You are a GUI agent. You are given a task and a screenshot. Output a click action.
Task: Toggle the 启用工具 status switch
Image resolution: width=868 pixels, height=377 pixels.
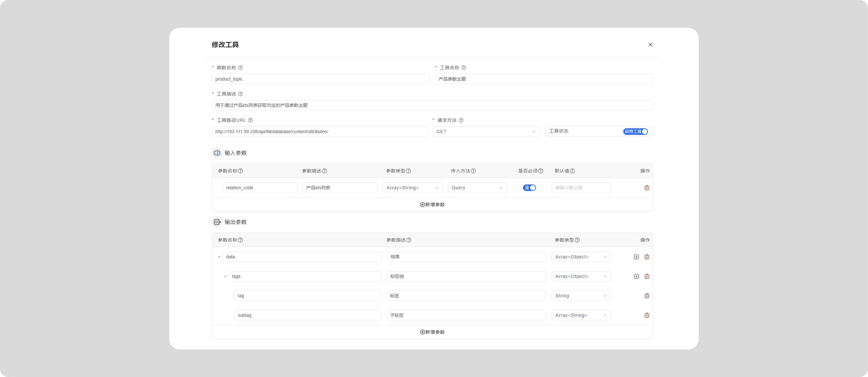(x=635, y=132)
